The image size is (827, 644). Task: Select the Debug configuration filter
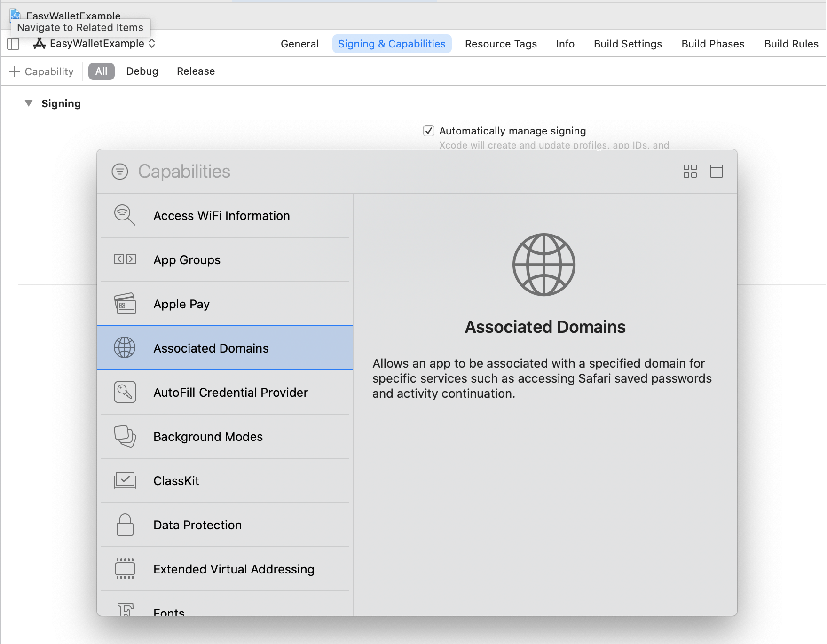pos(142,71)
